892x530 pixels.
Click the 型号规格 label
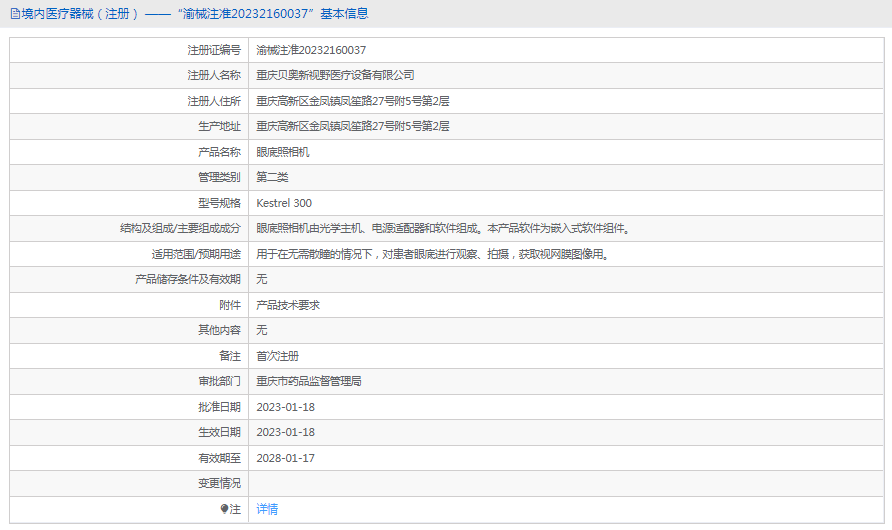click(x=219, y=203)
